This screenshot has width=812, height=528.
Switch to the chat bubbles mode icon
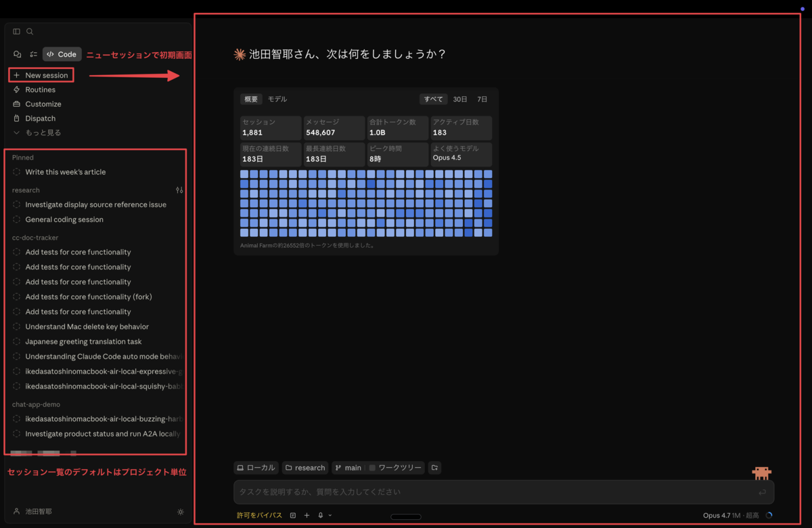click(x=18, y=54)
